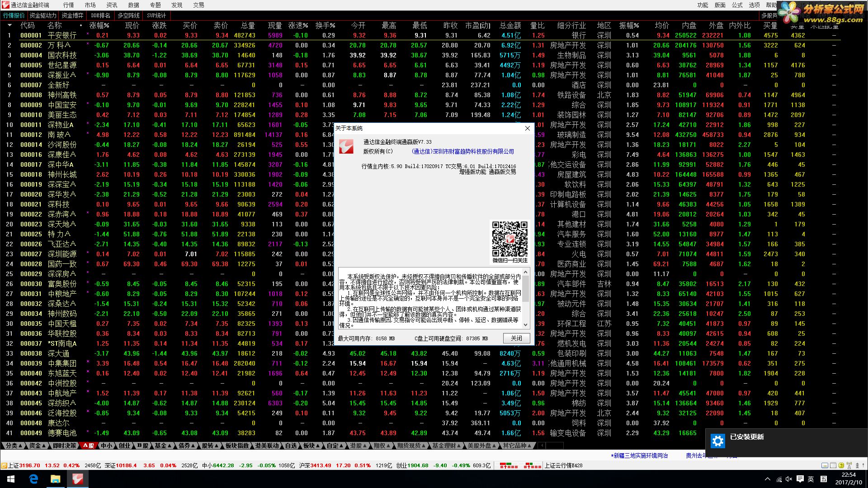This screenshot has width=868, height=488.
Task: Click the list view icon in the status bar
Action: 833,465
